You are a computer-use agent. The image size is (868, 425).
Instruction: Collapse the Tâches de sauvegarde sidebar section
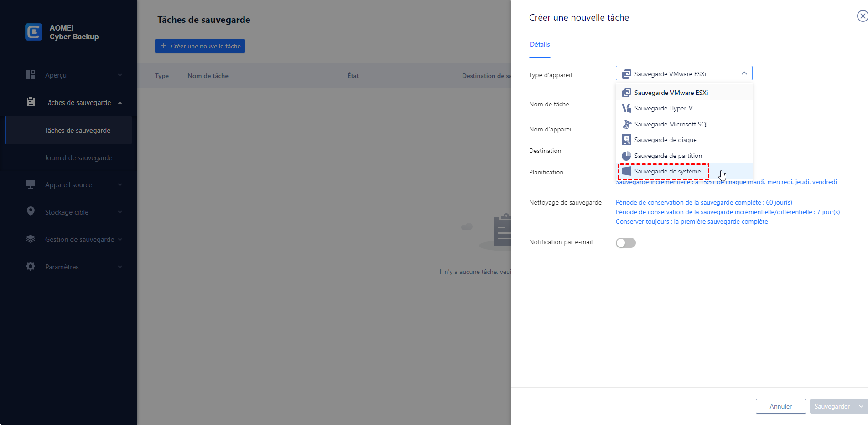(x=120, y=103)
